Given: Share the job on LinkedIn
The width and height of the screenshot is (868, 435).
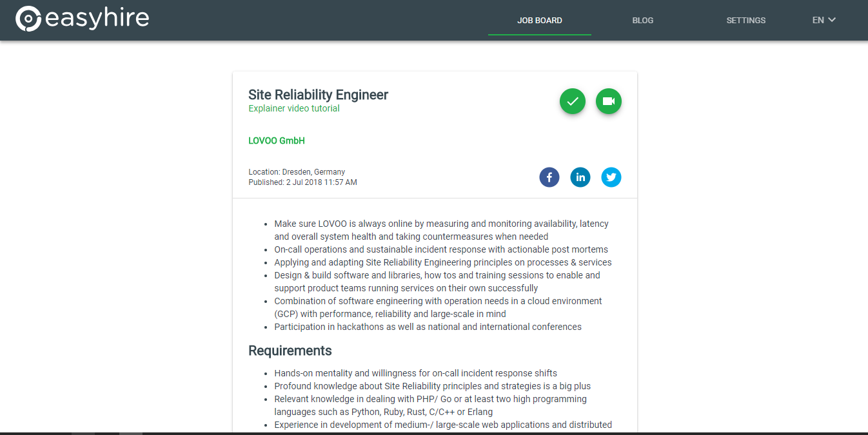Looking at the screenshot, I should [x=580, y=177].
